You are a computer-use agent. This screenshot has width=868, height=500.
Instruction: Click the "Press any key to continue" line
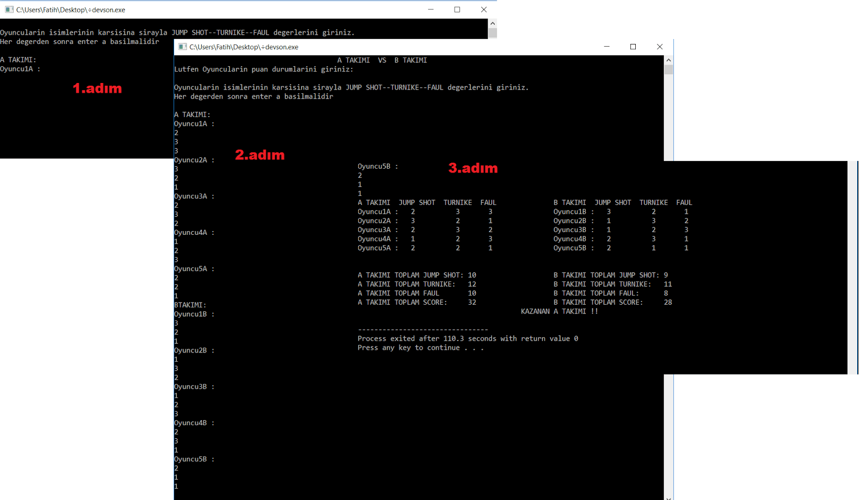tap(420, 348)
